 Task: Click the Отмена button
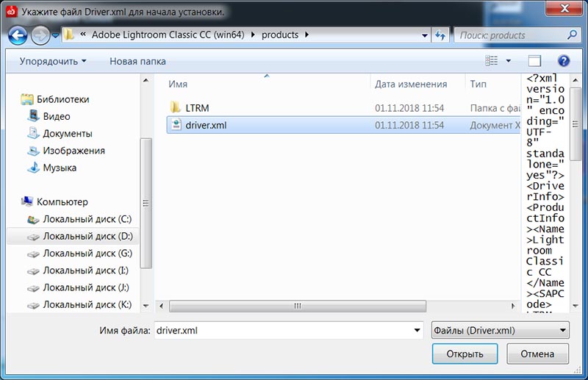[x=537, y=354]
